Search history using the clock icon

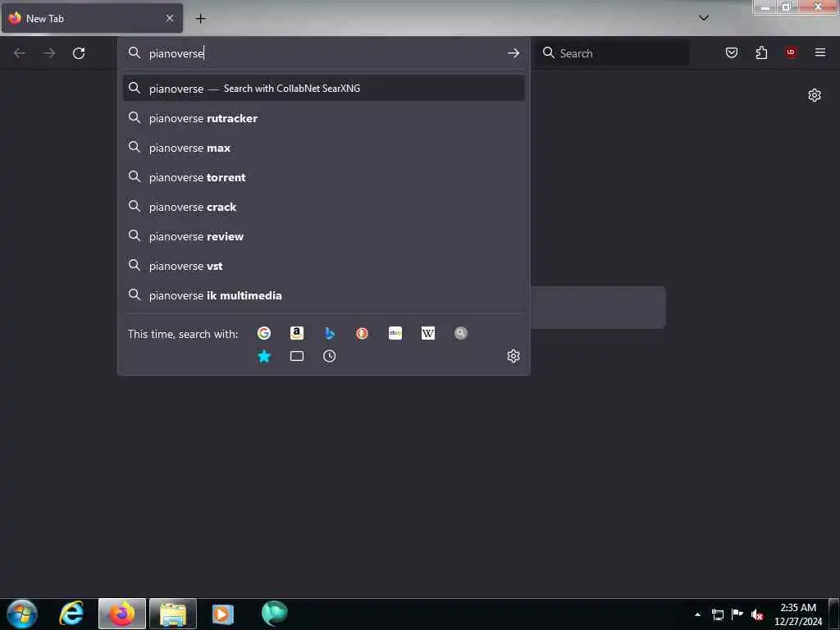click(330, 356)
